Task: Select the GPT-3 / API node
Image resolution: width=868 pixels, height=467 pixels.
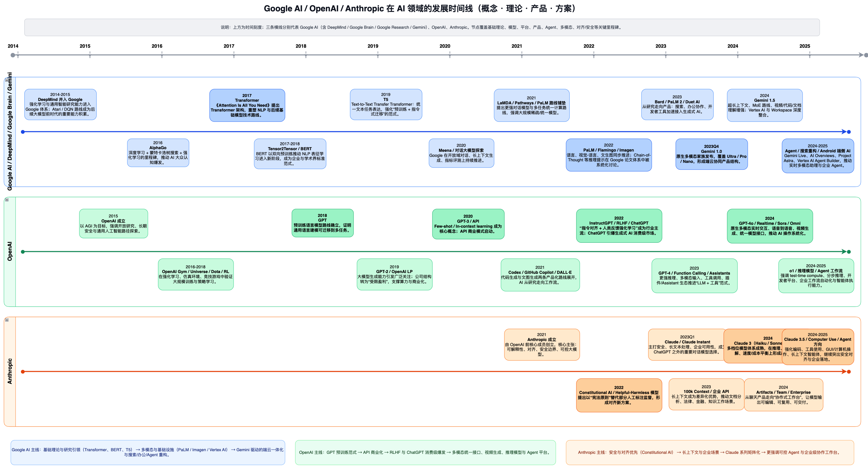Action: pos(468,224)
